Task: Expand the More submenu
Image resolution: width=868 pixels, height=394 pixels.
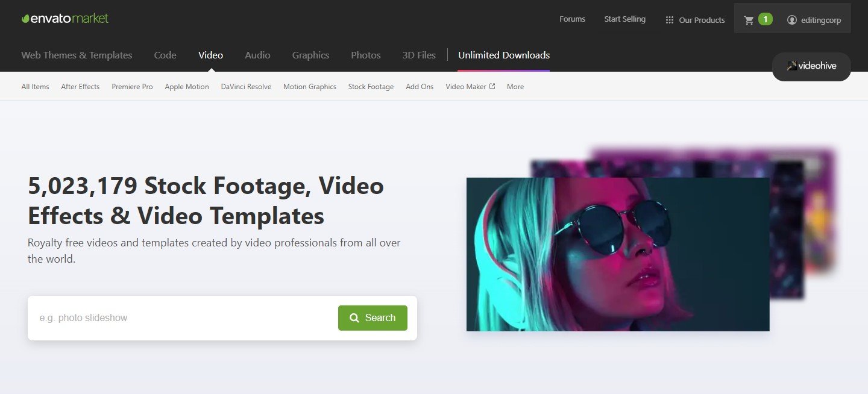Action: click(x=515, y=87)
